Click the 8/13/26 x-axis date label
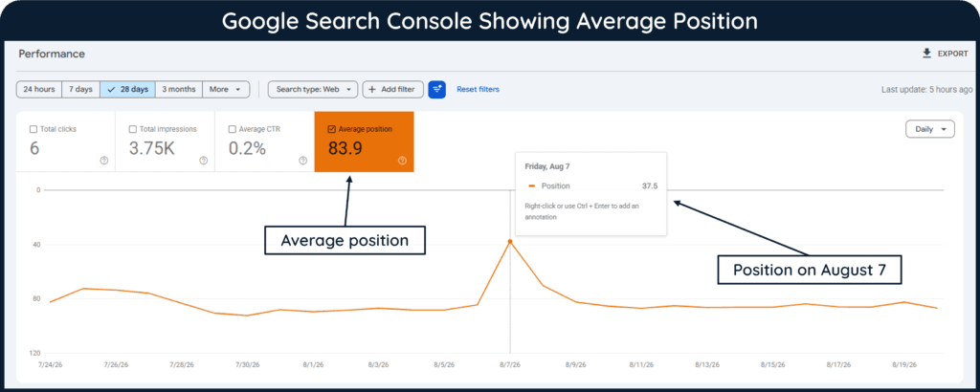Screen dimensions: 980x392 pos(707,362)
